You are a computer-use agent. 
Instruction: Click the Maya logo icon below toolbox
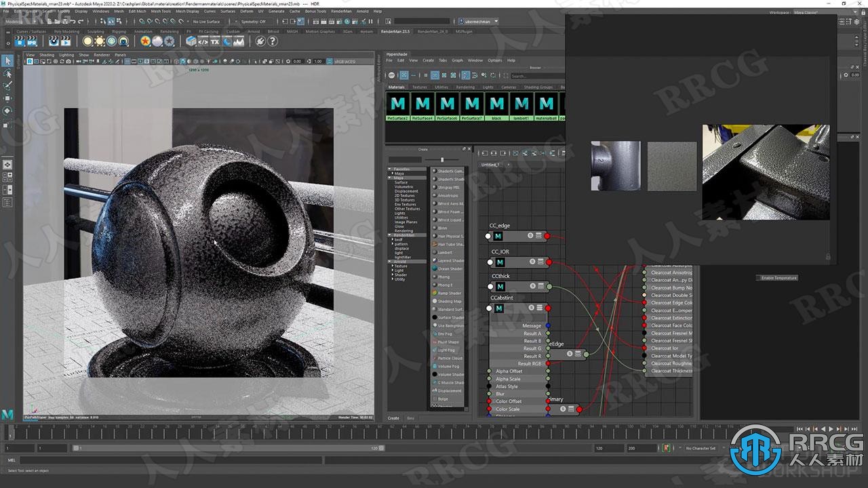7,413
